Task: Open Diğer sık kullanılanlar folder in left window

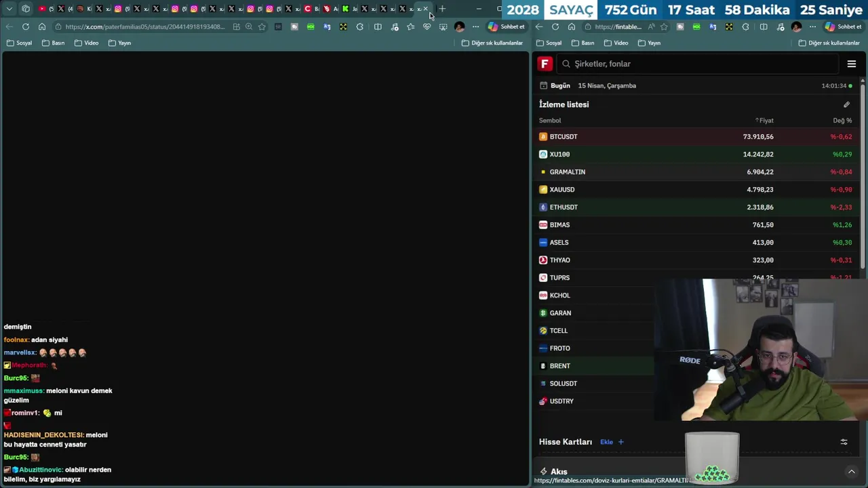Action: point(492,43)
